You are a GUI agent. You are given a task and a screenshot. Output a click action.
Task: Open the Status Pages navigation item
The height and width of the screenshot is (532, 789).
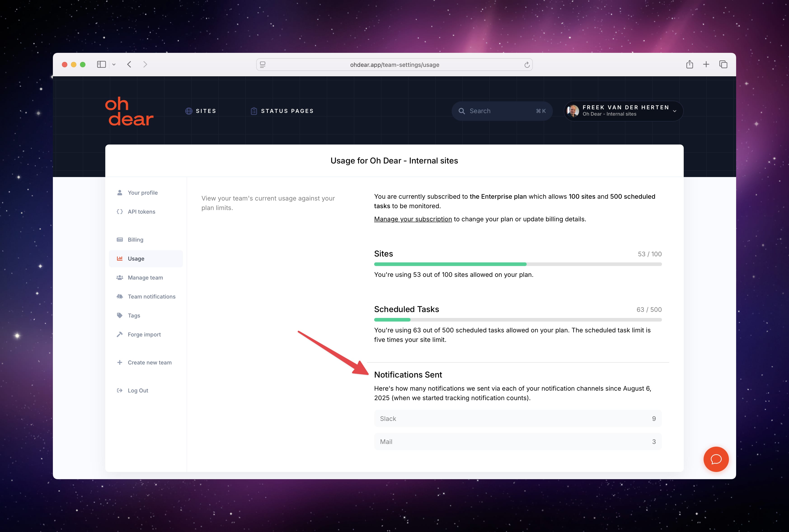click(x=282, y=111)
